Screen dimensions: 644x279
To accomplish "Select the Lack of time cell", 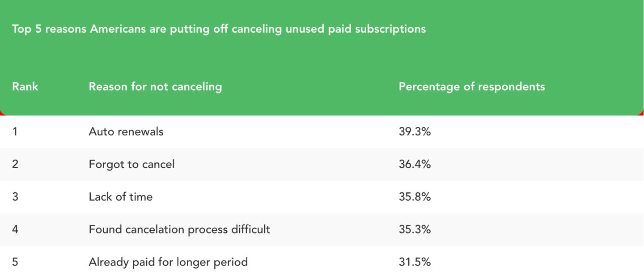I will 121,197.
